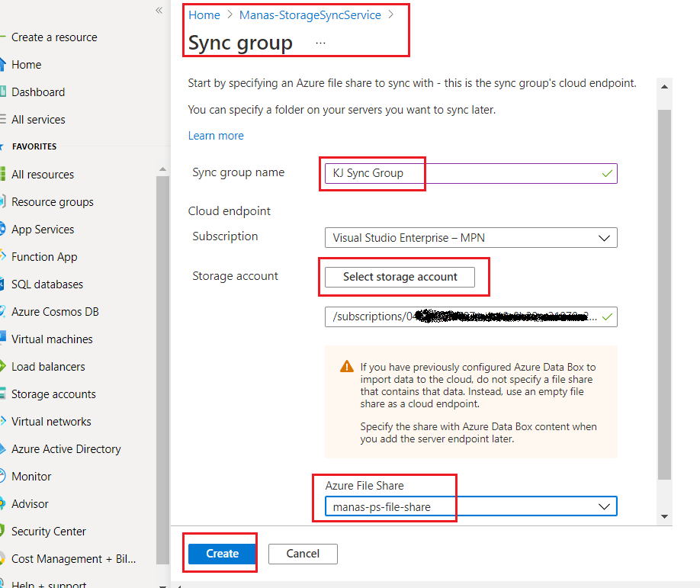Expand the Subscription dropdown
The image size is (700, 588).
pos(471,238)
